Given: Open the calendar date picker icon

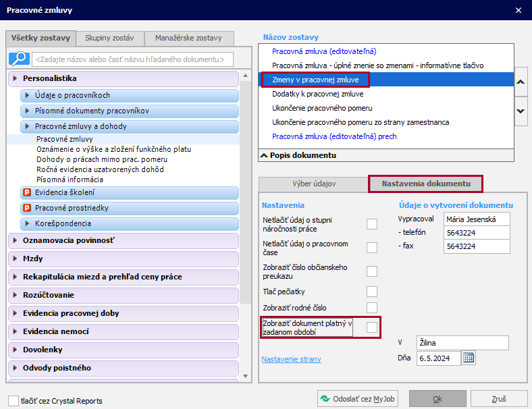Looking at the screenshot, I should click(469, 358).
